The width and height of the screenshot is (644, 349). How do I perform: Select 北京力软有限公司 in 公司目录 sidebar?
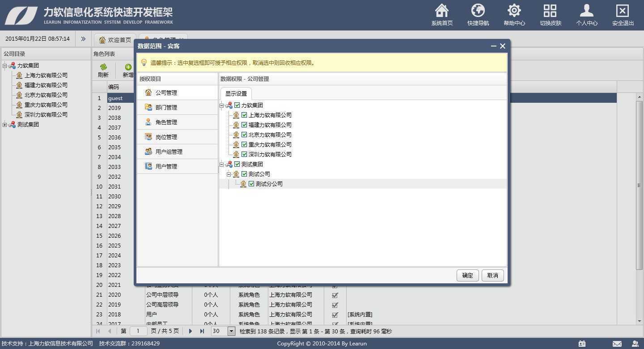pyautogui.click(x=46, y=95)
